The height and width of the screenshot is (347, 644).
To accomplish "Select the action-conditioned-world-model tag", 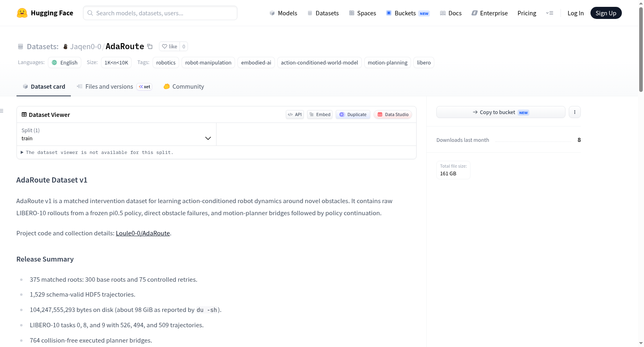I will pyautogui.click(x=320, y=62).
